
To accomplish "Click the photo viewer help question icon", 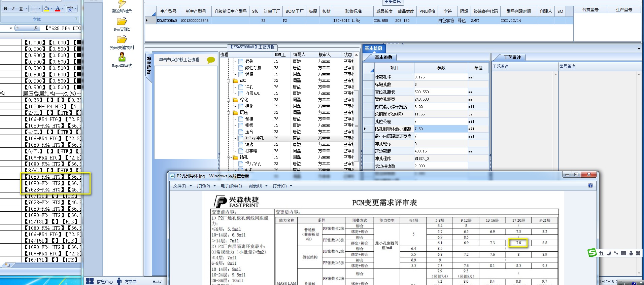I will (x=590, y=185).
